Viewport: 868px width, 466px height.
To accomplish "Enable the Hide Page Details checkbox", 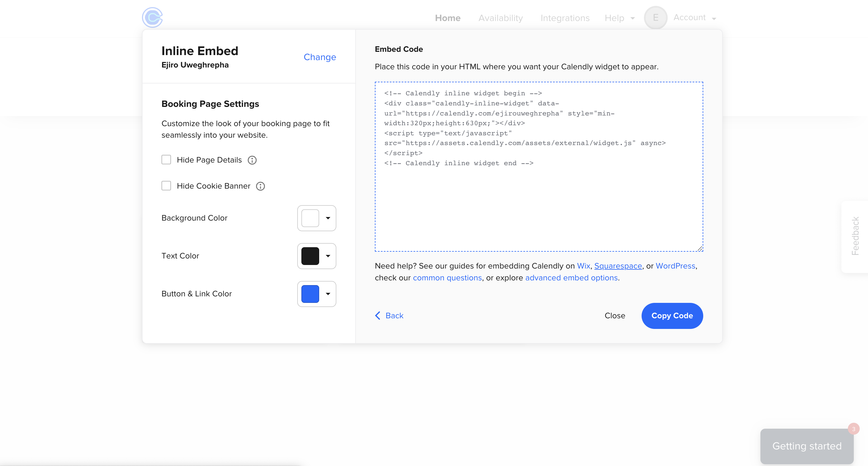I will point(166,160).
